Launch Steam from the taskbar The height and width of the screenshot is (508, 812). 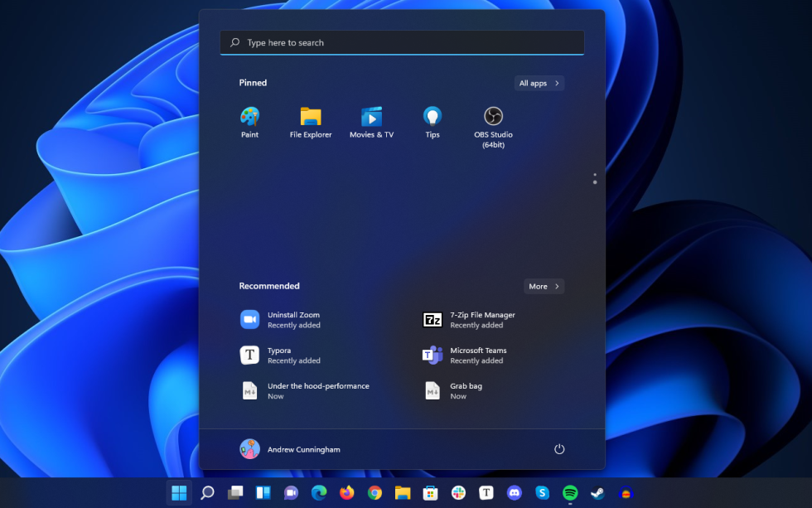pos(598,492)
